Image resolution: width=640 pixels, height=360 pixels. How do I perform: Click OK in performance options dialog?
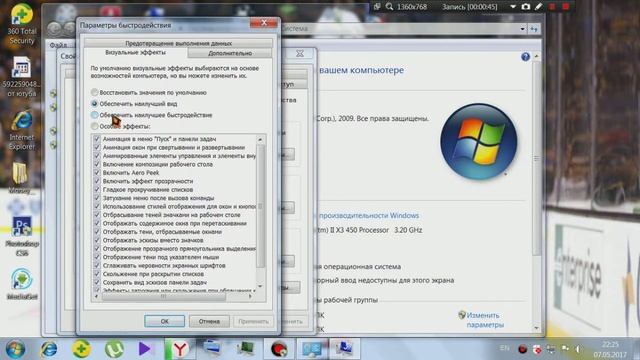click(x=164, y=321)
